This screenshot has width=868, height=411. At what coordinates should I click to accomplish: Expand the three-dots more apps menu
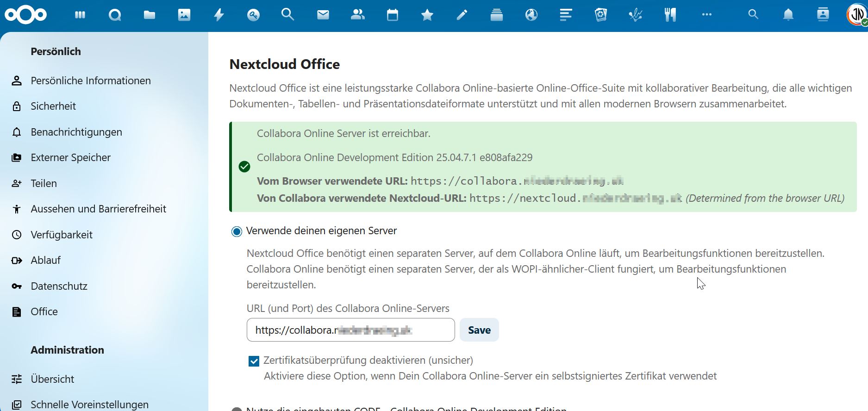706,15
